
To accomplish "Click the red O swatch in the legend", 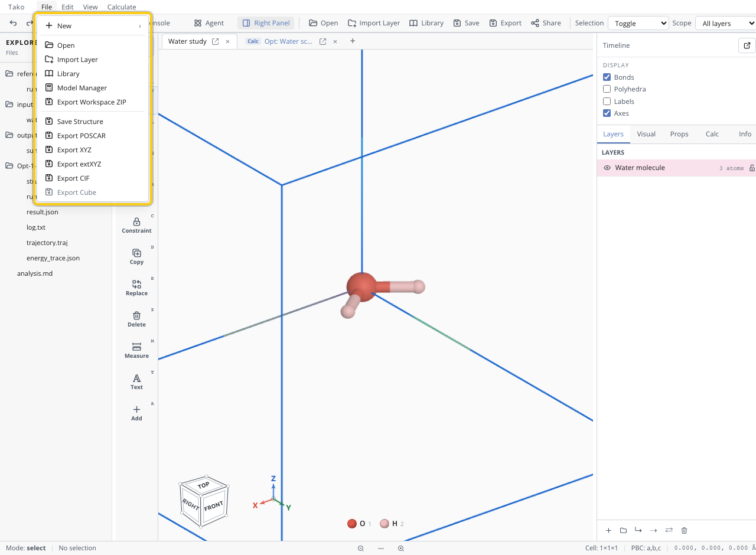I will [x=352, y=524].
